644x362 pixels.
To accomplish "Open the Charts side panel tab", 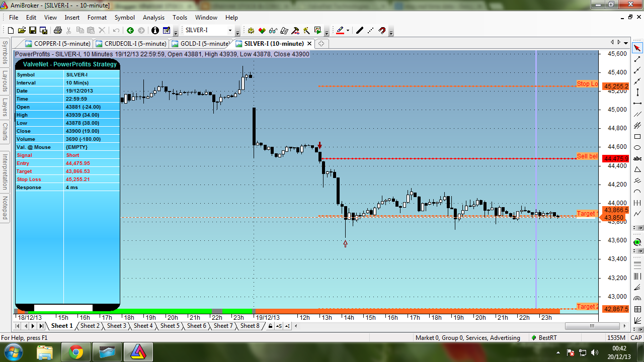I will point(5,132).
